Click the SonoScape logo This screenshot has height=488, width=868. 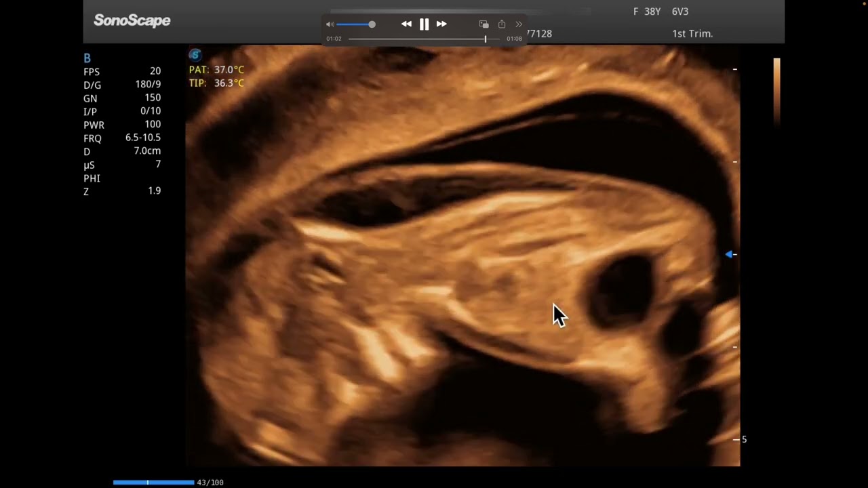pos(132,21)
